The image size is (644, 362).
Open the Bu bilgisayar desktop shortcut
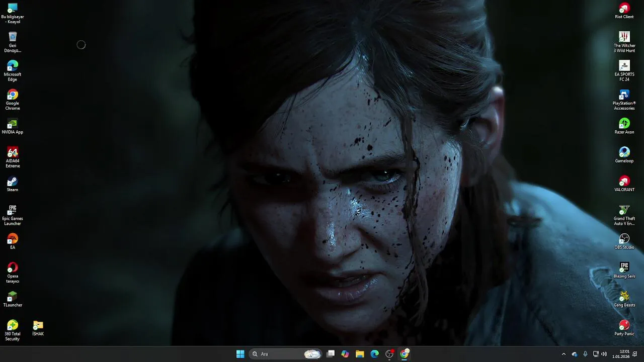point(13,13)
